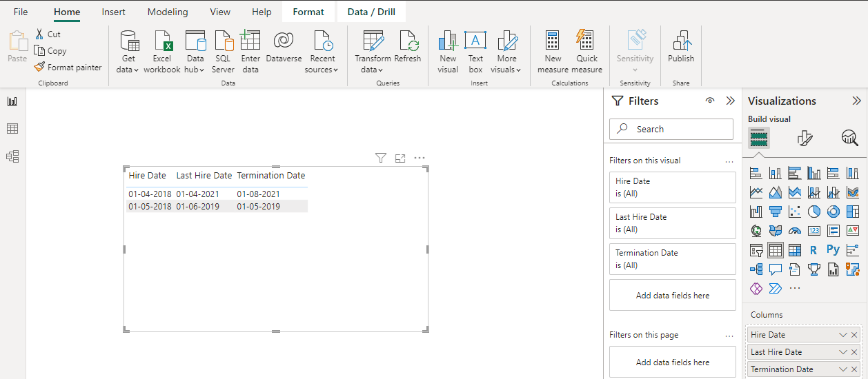
Task: Enter Focus mode on the table visual
Action: pos(400,158)
